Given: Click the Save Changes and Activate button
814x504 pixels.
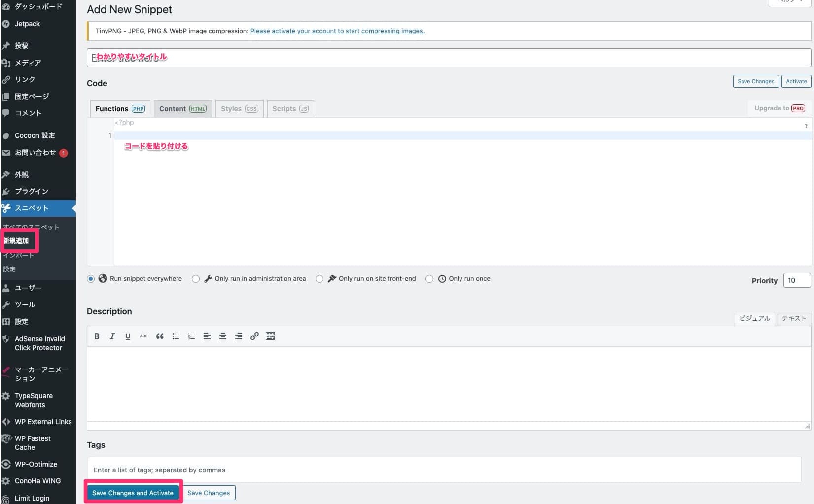Looking at the screenshot, I should point(133,492).
